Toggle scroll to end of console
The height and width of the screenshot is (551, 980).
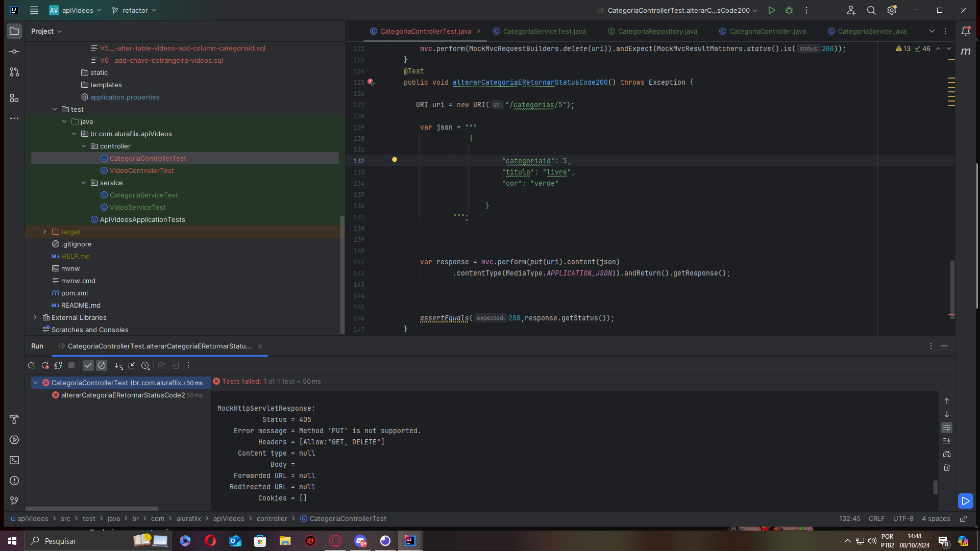(x=947, y=441)
